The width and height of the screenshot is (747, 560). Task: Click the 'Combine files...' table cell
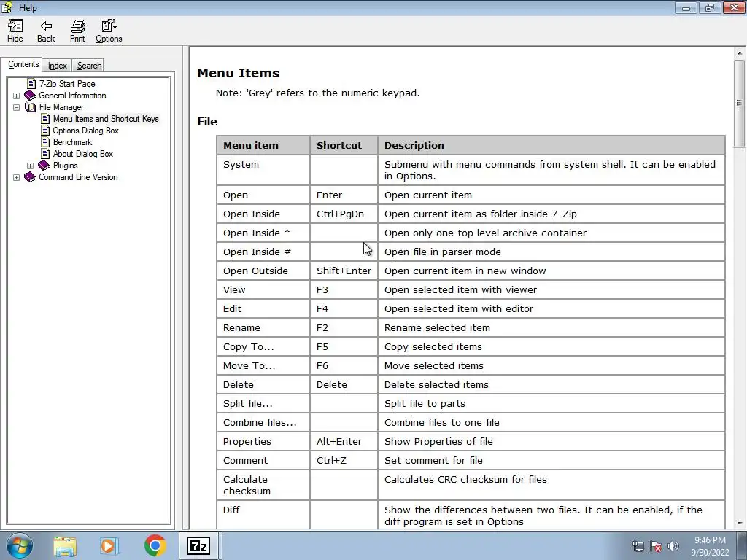coord(263,422)
